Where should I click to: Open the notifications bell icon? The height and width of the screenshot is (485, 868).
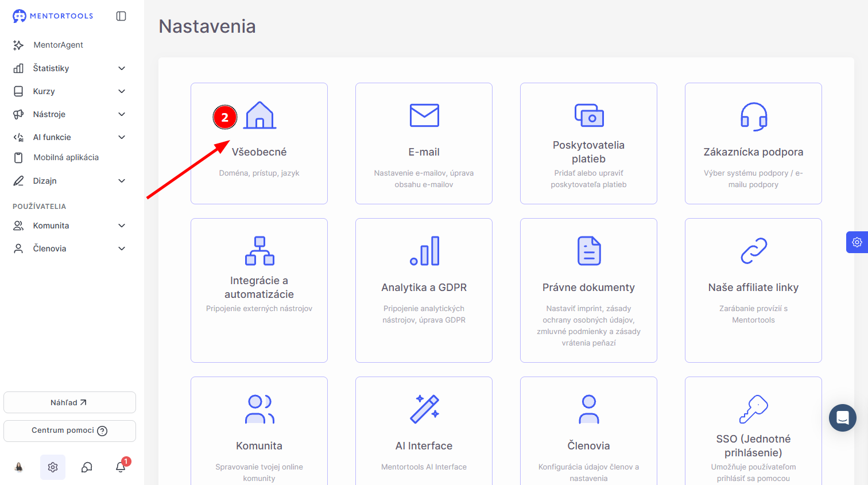pyautogui.click(x=121, y=467)
